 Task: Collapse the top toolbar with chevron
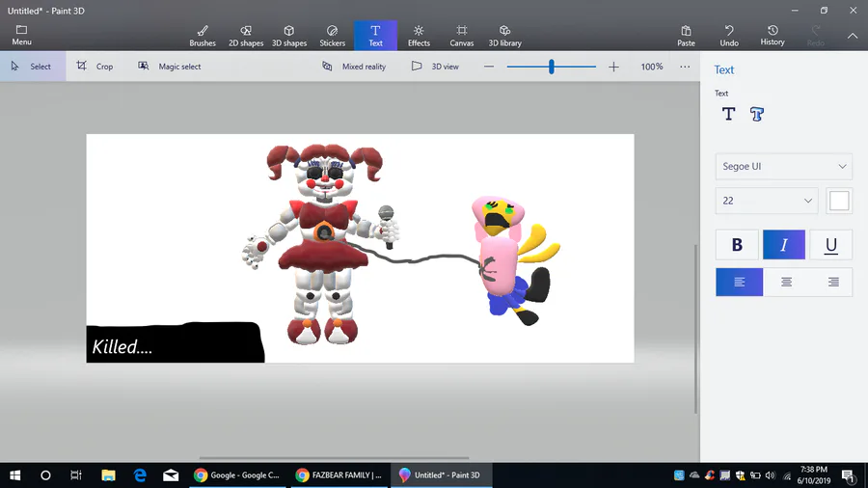[853, 36]
